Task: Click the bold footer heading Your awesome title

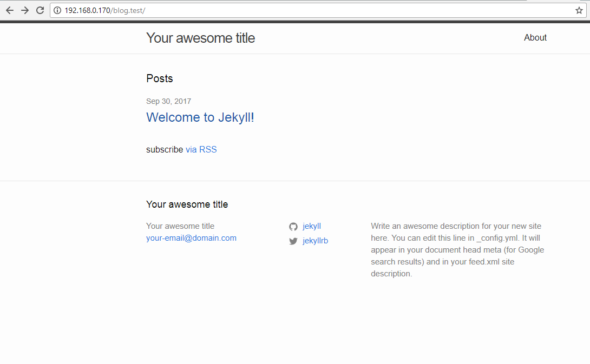Action: (187, 204)
